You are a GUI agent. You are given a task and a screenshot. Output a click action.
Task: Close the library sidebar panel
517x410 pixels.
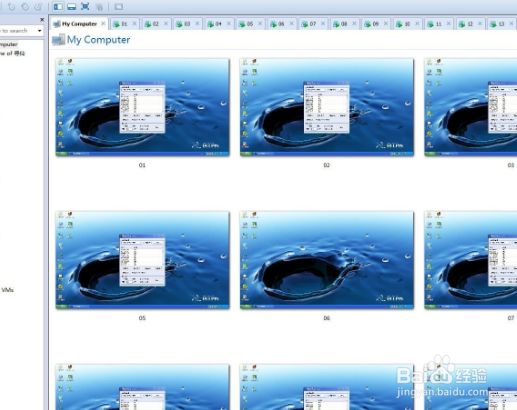[x=42, y=20]
